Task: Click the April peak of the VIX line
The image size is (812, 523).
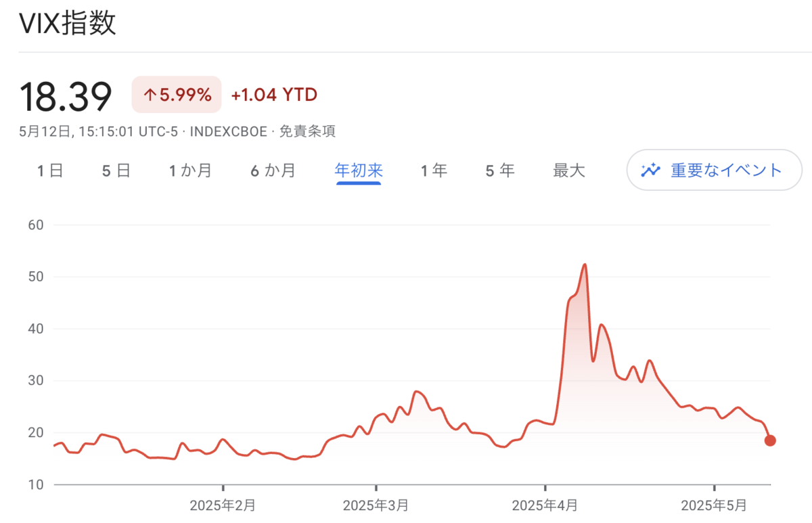Action: (585, 265)
